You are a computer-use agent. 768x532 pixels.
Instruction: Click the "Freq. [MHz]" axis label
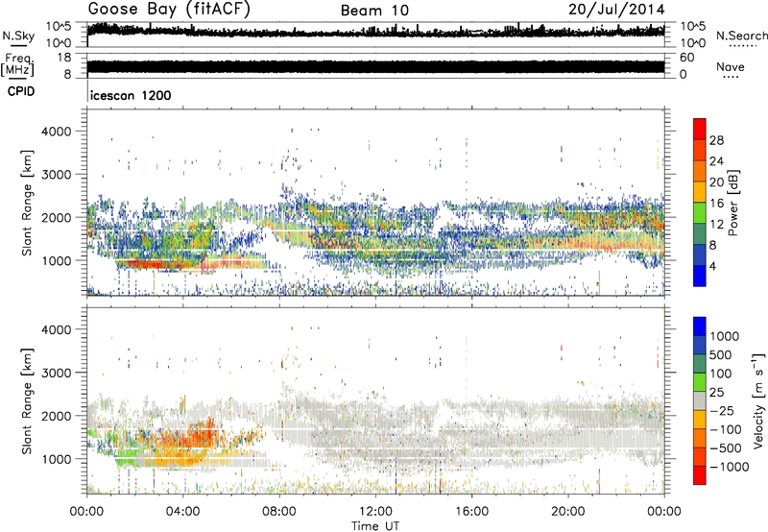point(17,64)
